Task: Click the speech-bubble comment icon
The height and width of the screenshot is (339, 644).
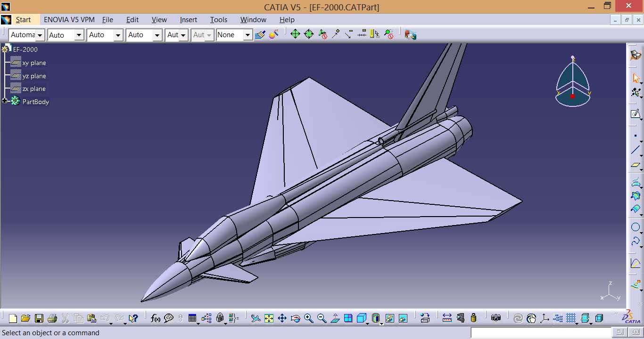Action: tap(169, 318)
